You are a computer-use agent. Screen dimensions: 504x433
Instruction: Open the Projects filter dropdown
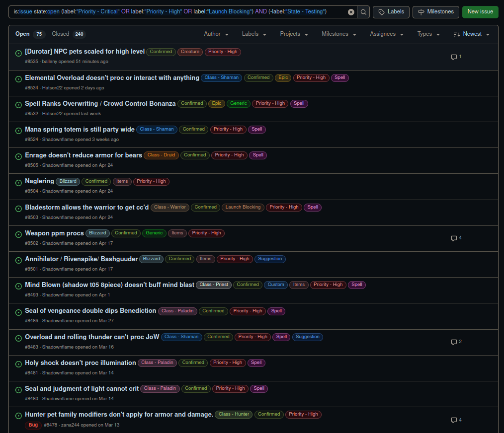pyautogui.click(x=294, y=34)
